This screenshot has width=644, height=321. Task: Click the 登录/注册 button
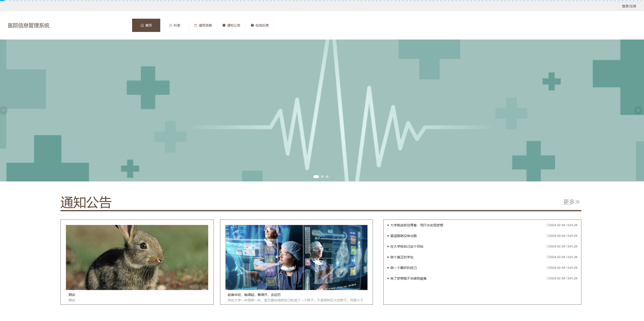(629, 6)
